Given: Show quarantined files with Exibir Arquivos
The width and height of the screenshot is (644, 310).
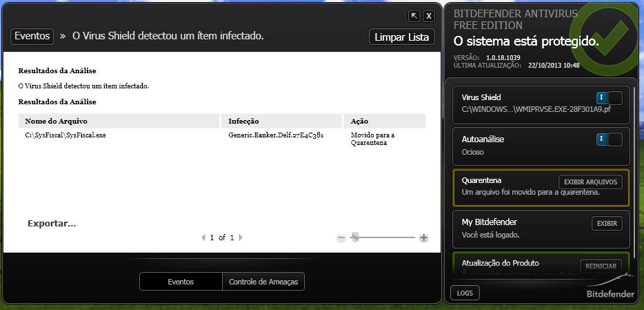Looking at the screenshot, I should coord(590,182).
